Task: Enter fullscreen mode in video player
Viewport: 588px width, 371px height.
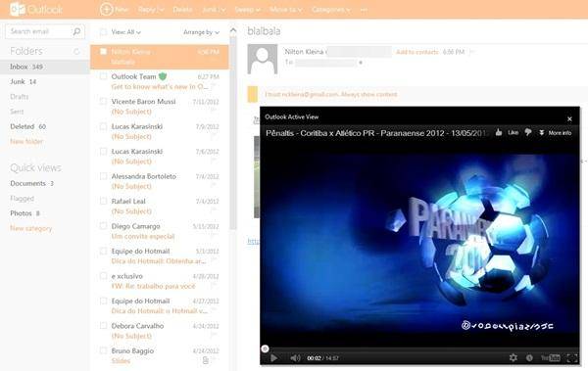Action: click(572, 358)
